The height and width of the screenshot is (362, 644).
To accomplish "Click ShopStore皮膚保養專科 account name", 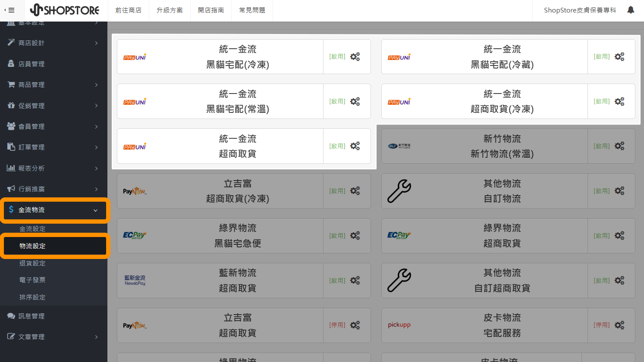I will pyautogui.click(x=580, y=10).
